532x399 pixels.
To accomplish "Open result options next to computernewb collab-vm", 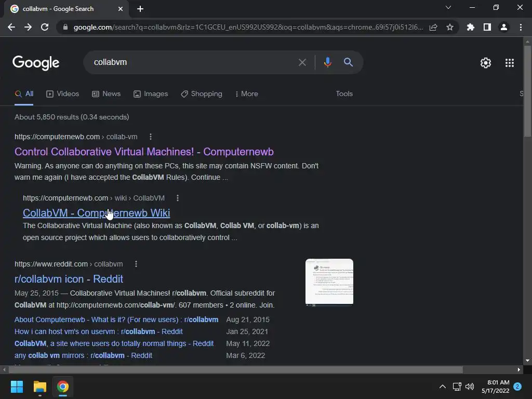I will [x=151, y=137].
